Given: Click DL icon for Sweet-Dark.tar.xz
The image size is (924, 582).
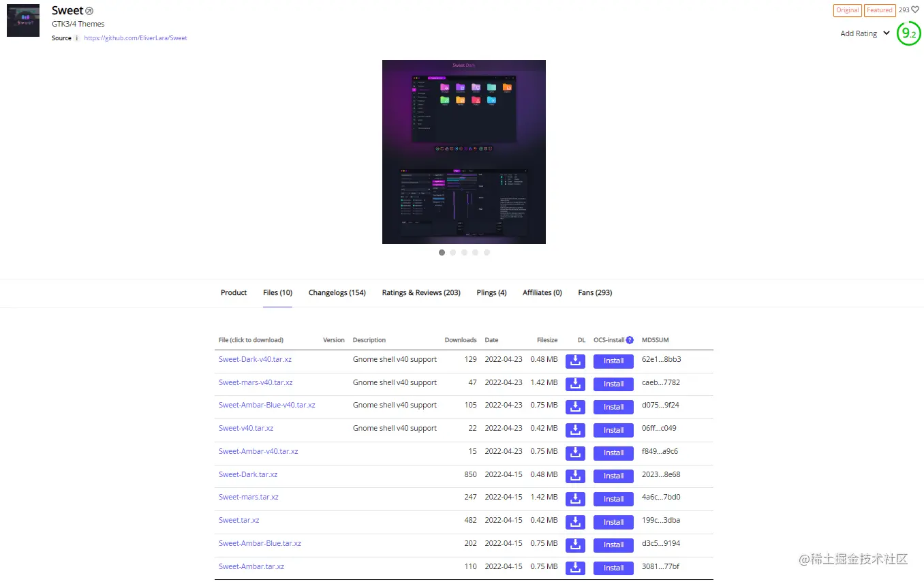Looking at the screenshot, I should [575, 476].
